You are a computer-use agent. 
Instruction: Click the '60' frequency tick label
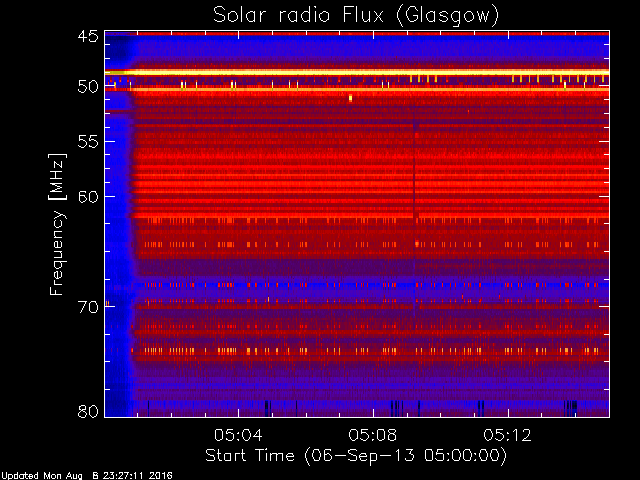88,197
